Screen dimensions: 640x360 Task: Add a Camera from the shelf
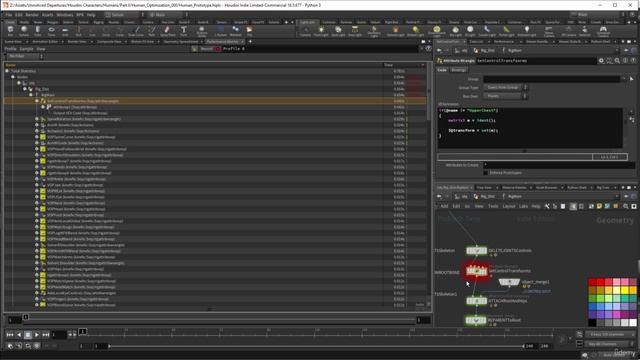tap(305, 31)
